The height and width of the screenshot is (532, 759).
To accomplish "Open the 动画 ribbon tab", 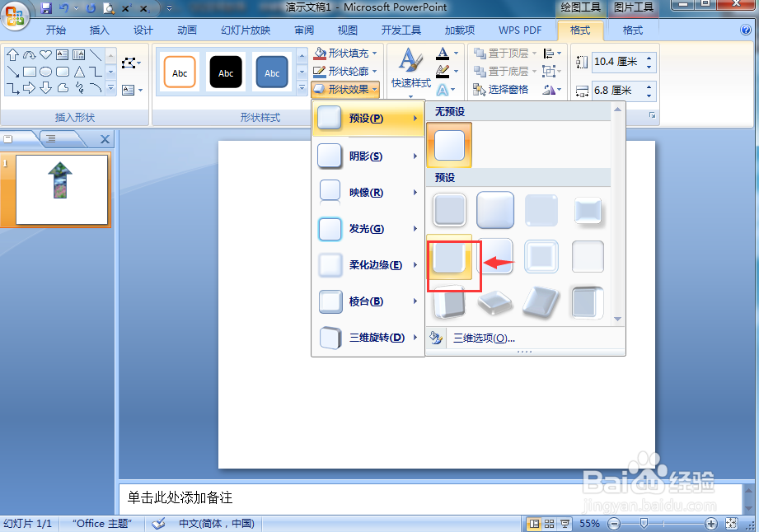I will tap(187, 30).
